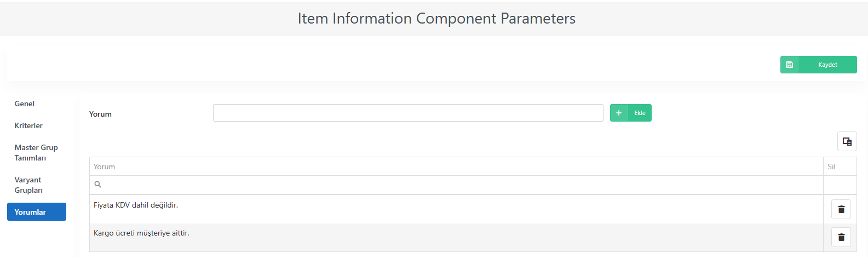The height and width of the screenshot is (258, 868).
Task: Click the floppy disk save icon
Action: pyautogui.click(x=789, y=65)
